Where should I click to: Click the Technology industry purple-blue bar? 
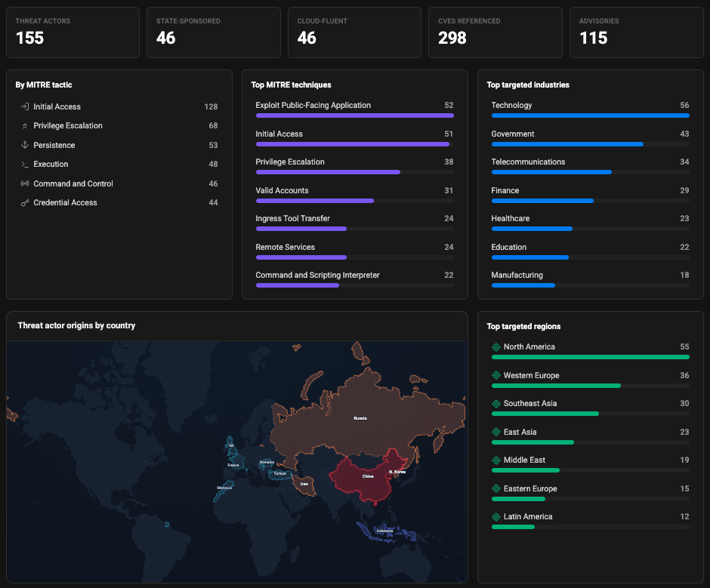(591, 116)
